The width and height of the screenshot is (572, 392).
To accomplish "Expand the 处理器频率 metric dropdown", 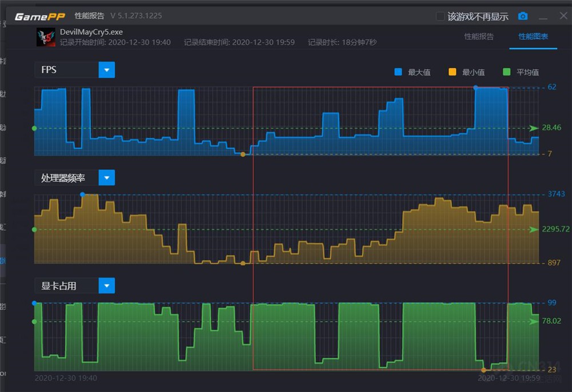I will click(x=106, y=178).
